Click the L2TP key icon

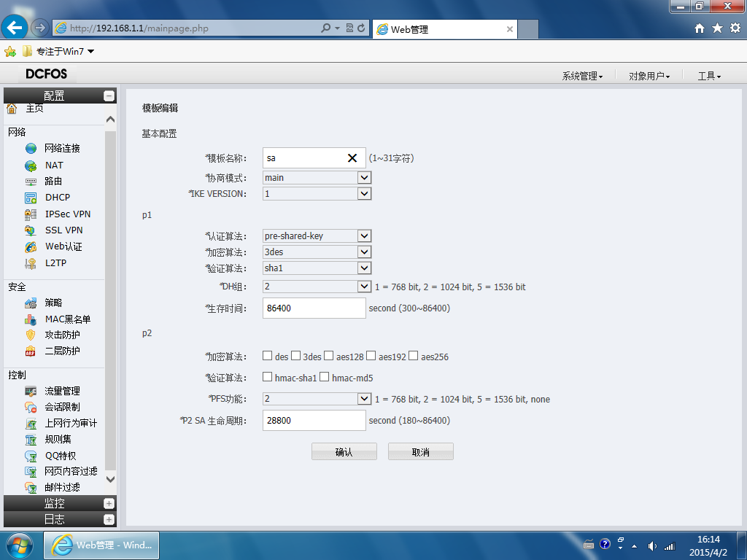(x=31, y=263)
